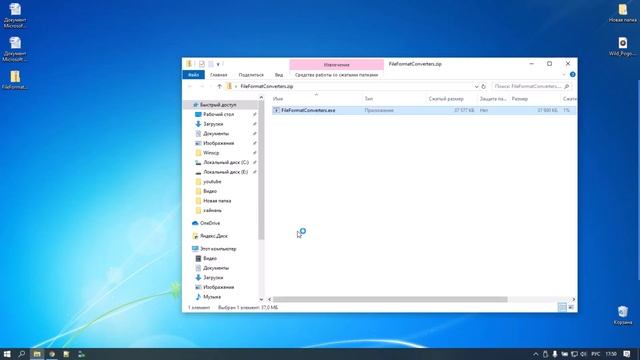640x360 pixels.
Task: Open the Winscp folder in sidebar
Action: (211, 153)
